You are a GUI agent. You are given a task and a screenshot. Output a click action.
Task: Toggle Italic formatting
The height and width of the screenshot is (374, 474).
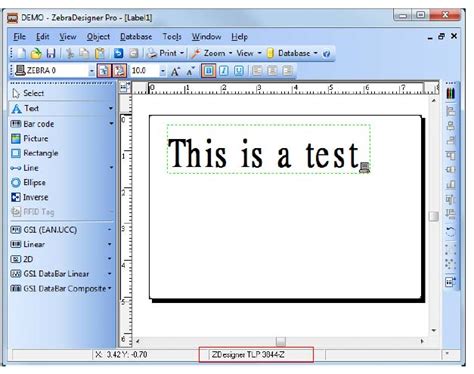pyautogui.click(x=224, y=71)
